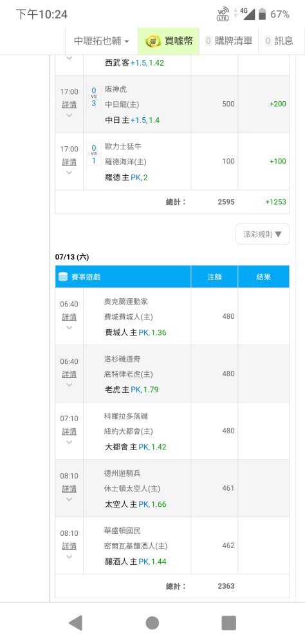Click the 賽事遊戲 stack icon in header
Viewport: 305px width, 644px height.
pos(63,277)
